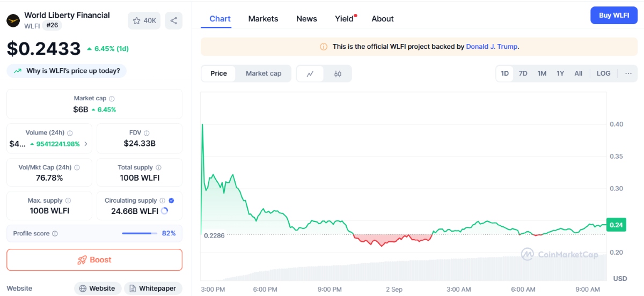
Task: Click the 0.2286 baseline price label
Action: tap(214, 235)
